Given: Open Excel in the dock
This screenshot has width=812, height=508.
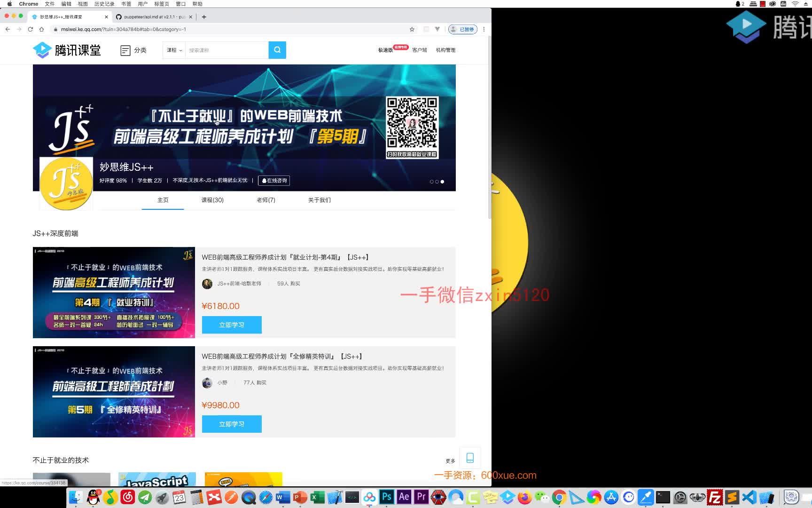Looking at the screenshot, I should [x=318, y=497].
